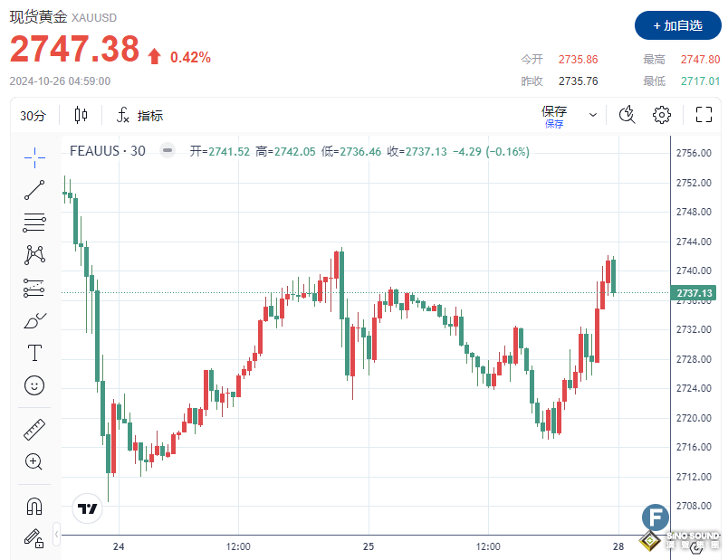728x560 pixels.
Task: Pick the text annotation tool
Action: [34, 353]
